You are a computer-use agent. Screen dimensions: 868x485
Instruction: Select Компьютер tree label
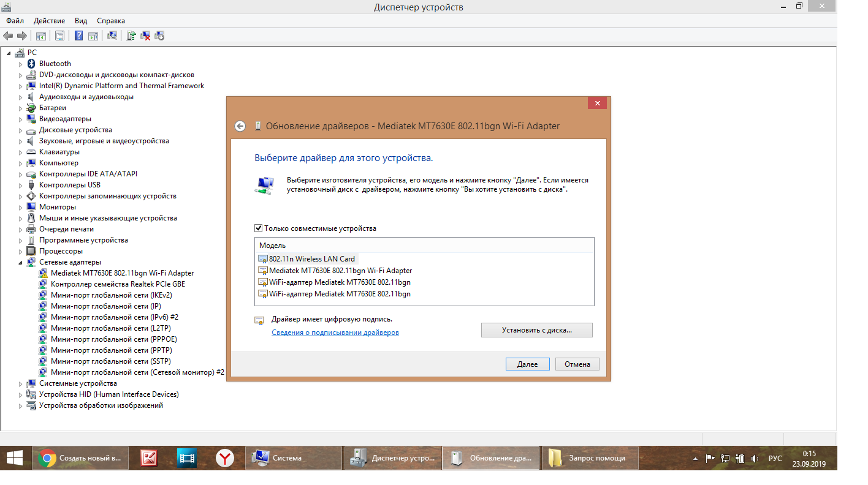59,163
